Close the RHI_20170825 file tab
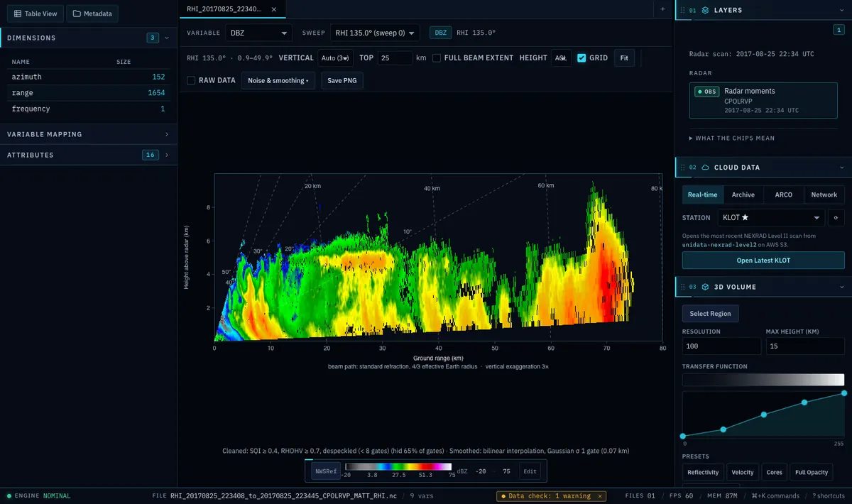 pyautogui.click(x=275, y=9)
